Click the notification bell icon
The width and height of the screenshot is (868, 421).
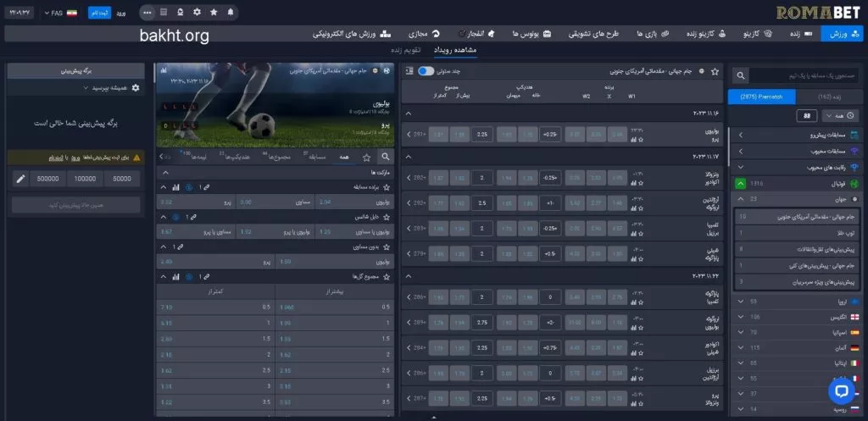[x=230, y=12]
